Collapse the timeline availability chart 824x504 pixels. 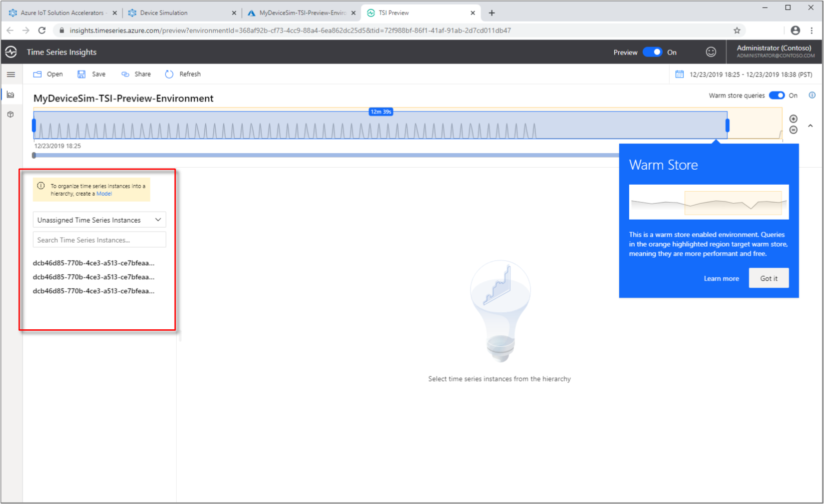click(810, 126)
